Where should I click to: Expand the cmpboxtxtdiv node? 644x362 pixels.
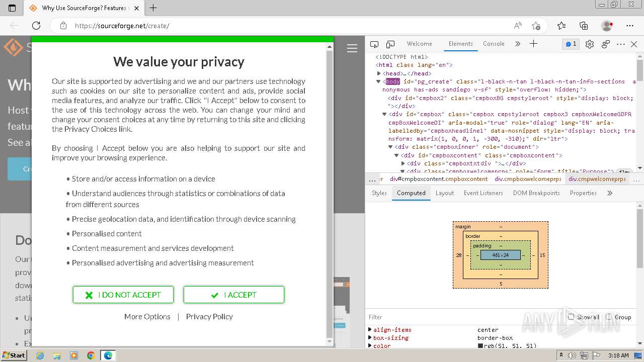point(403,163)
